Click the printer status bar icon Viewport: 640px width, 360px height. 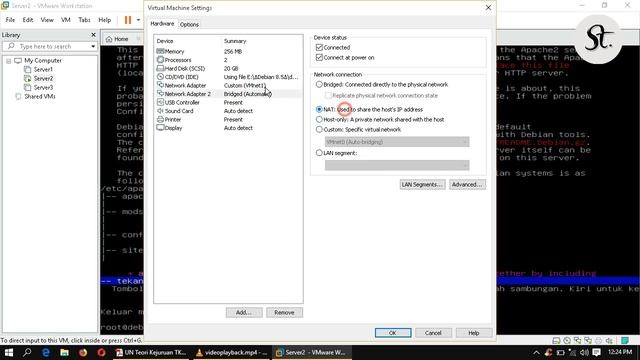coord(598,340)
